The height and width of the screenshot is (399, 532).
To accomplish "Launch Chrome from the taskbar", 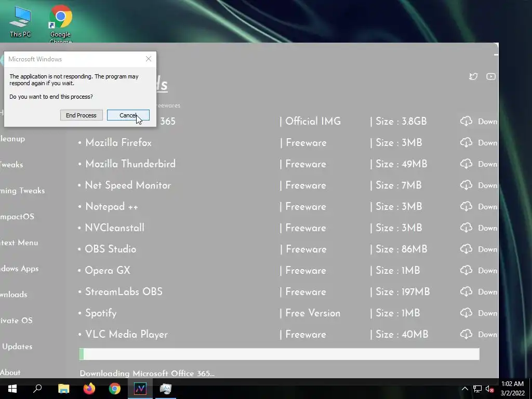I will [x=115, y=389].
